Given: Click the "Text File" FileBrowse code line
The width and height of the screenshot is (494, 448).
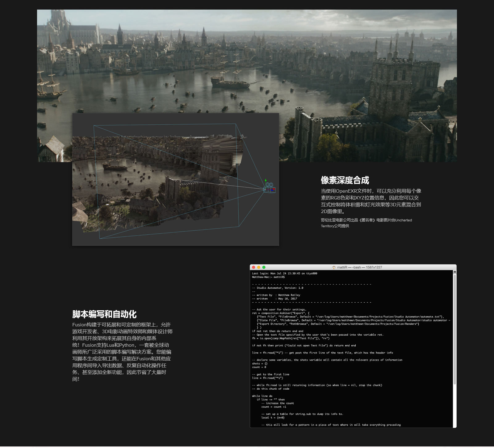Looking at the screenshot, I should point(350,317).
